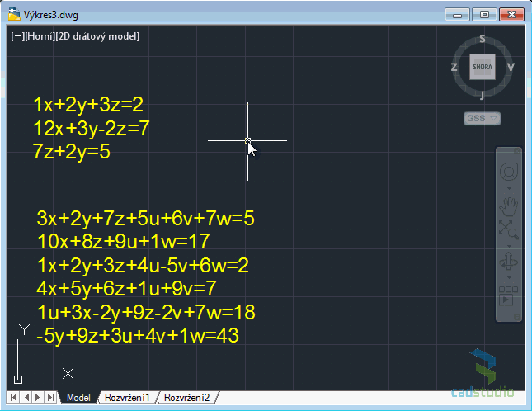
Task: Move to the next layout tab with the arrow
Action: (38, 397)
